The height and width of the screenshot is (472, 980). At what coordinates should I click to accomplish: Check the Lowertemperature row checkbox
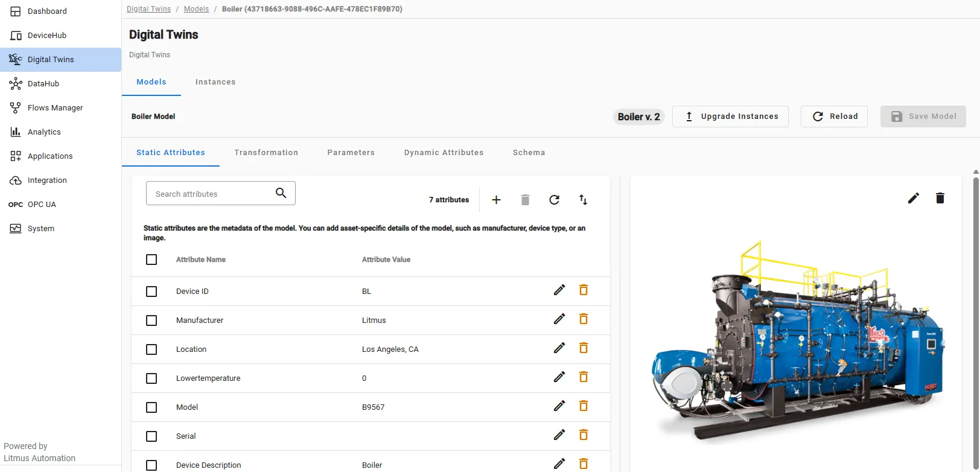pos(151,378)
